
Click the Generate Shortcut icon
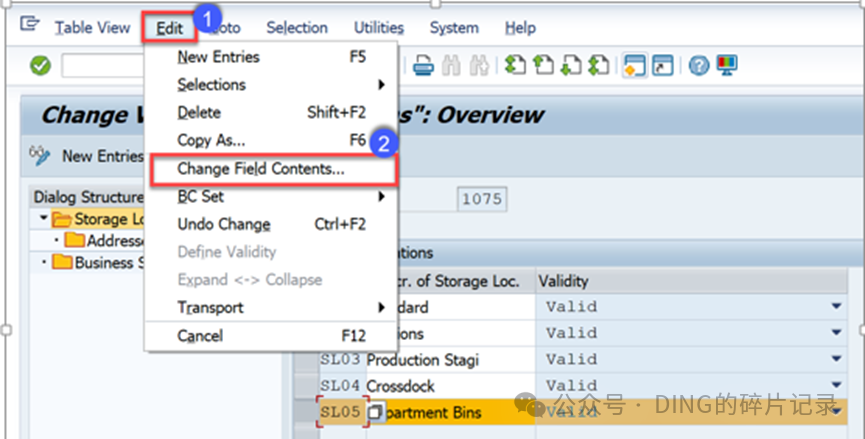coord(663,66)
